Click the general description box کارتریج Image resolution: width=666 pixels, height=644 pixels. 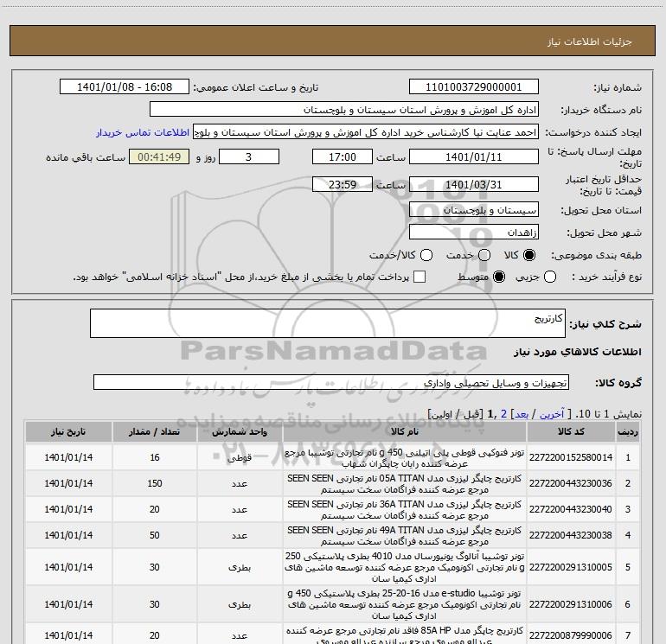(328, 323)
